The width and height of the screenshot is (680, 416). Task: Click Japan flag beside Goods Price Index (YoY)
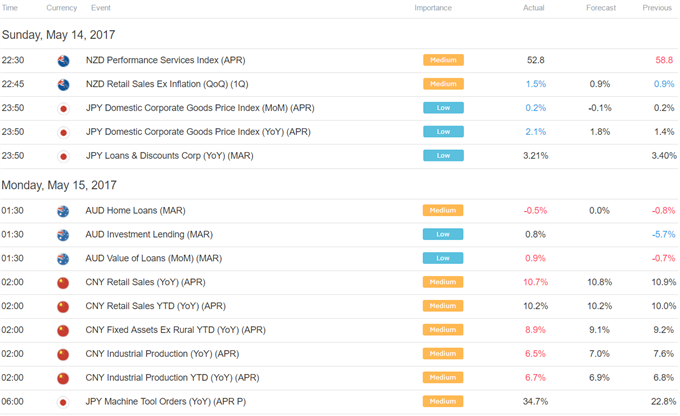(63, 132)
